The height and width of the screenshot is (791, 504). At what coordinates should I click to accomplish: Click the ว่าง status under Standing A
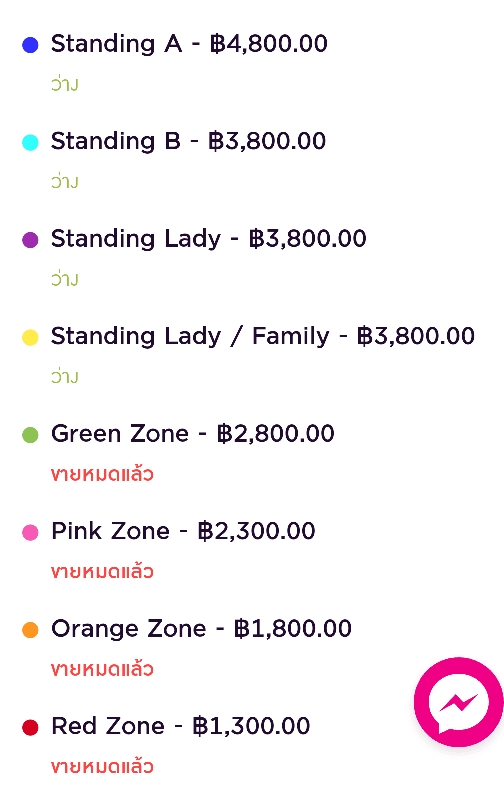(65, 84)
